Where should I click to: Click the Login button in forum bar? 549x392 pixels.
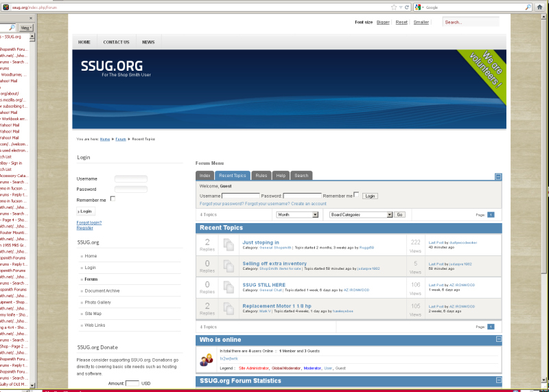(370, 196)
